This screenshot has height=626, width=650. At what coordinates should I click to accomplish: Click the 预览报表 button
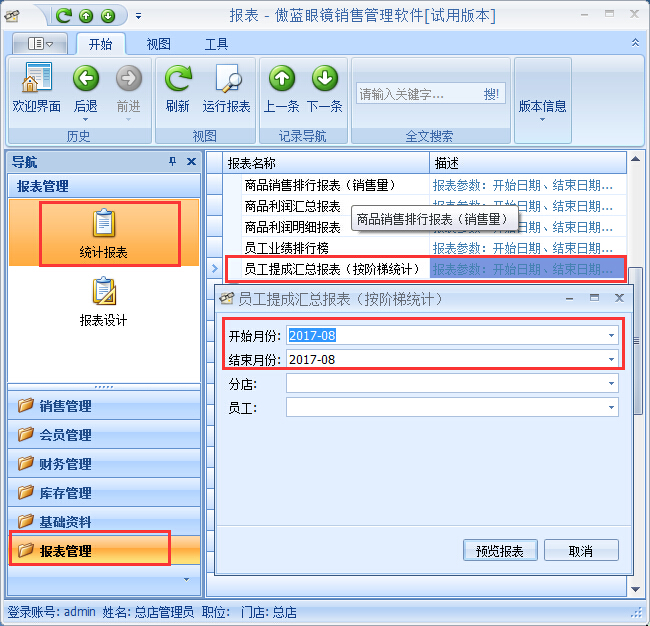[x=500, y=551]
